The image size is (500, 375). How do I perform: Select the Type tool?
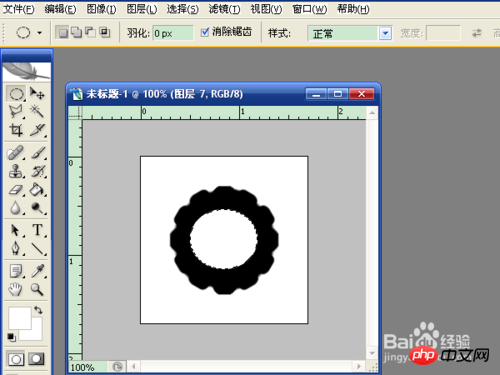pos(37,230)
